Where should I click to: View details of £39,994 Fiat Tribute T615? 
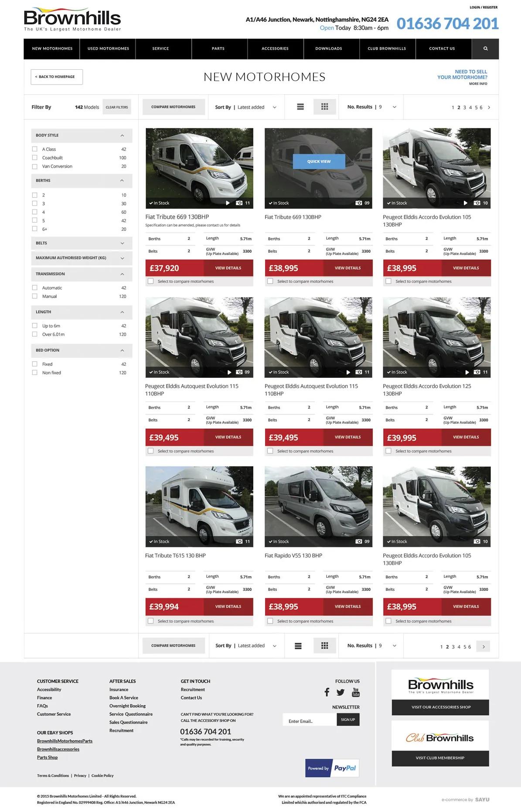(228, 606)
